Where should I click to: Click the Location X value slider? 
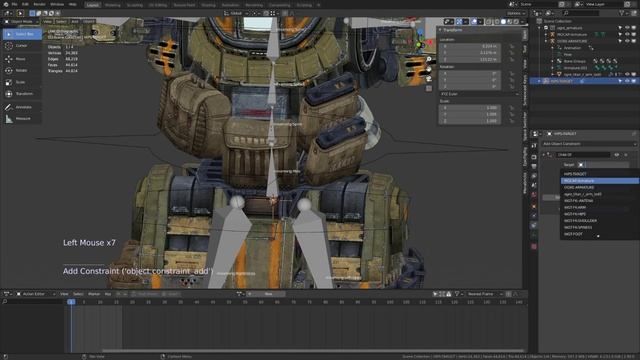pyautogui.click(x=470, y=47)
